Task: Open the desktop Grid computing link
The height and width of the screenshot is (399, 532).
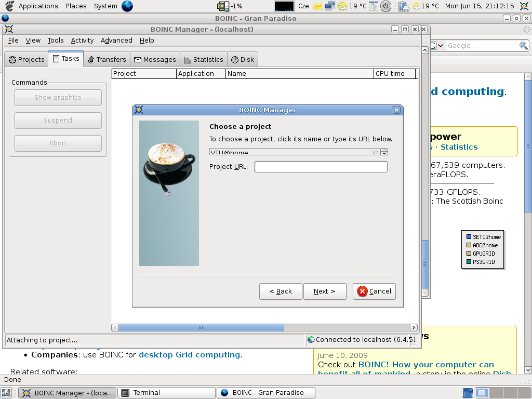Action: coord(190,354)
